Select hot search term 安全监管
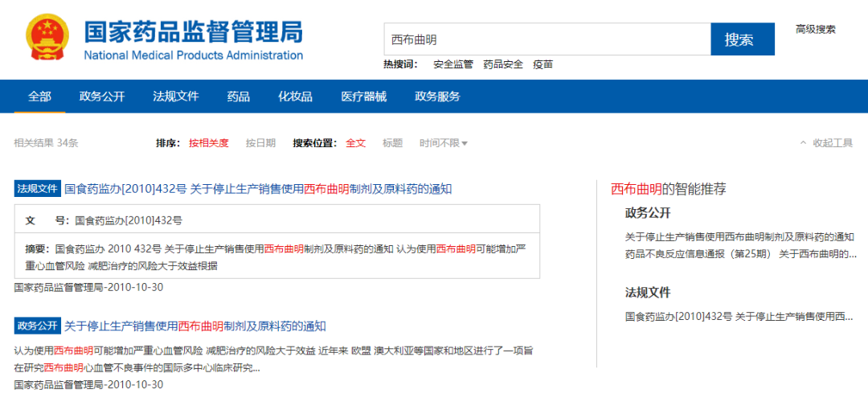The image size is (868, 406). click(452, 64)
